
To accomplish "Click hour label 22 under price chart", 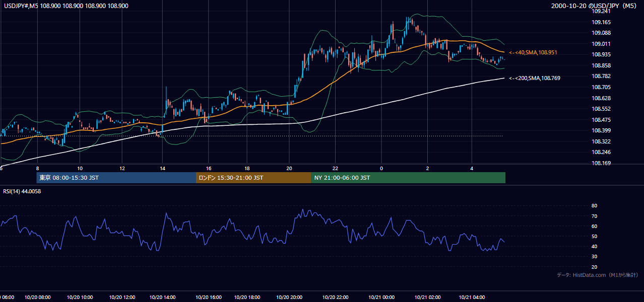I will tap(335, 168).
